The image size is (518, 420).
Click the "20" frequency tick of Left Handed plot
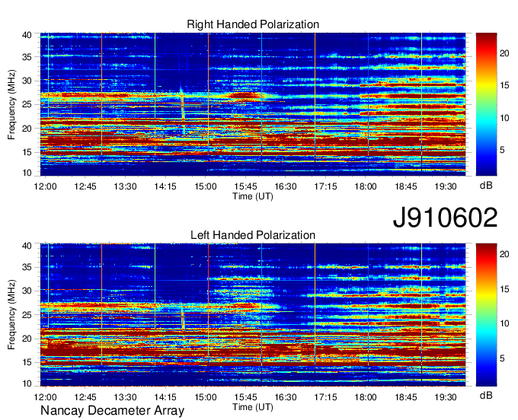click(x=27, y=339)
